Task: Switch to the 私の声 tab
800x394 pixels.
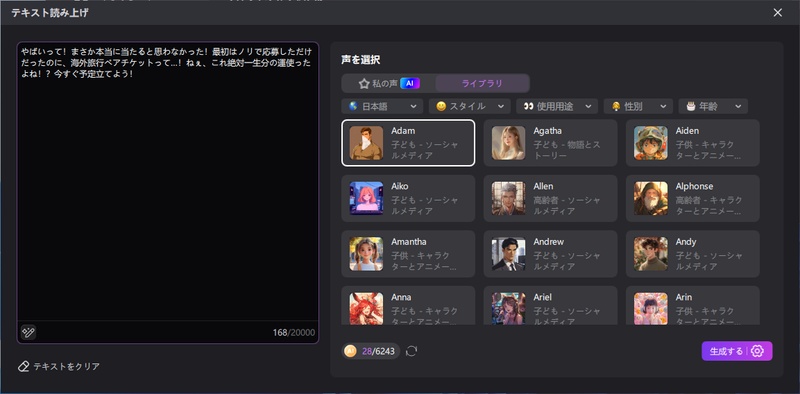Action: 389,83
